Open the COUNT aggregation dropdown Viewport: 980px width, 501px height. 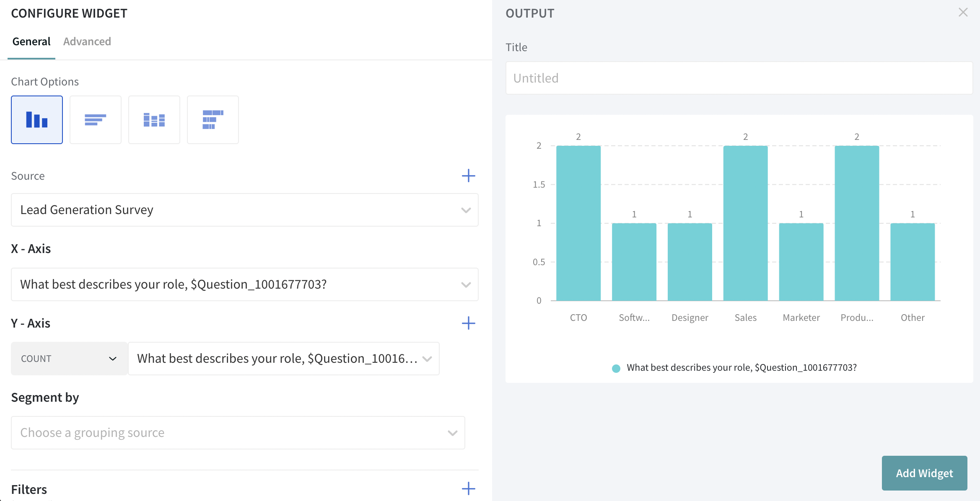click(x=69, y=359)
